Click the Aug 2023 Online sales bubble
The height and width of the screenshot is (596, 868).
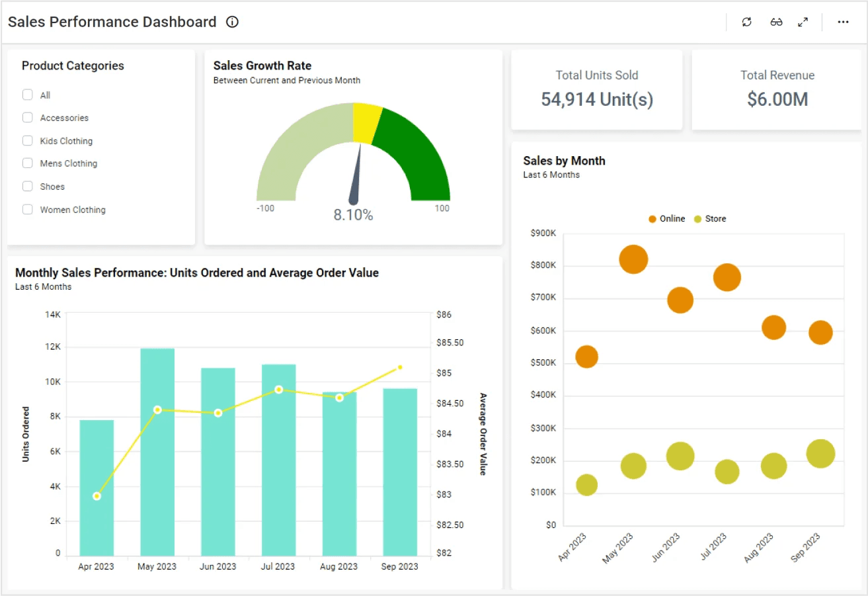pos(773,327)
